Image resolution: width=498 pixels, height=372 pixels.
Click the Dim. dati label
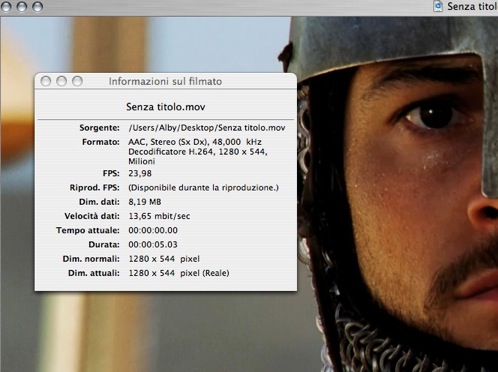pos(99,202)
